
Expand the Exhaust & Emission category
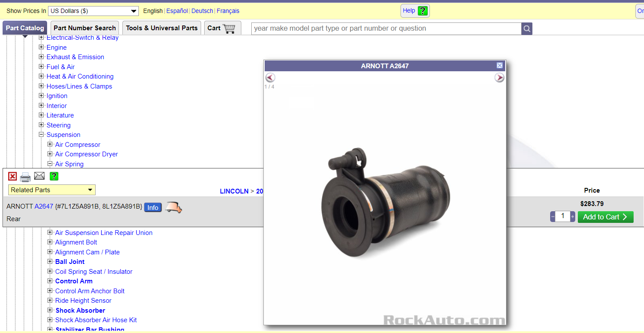pyautogui.click(x=42, y=57)
